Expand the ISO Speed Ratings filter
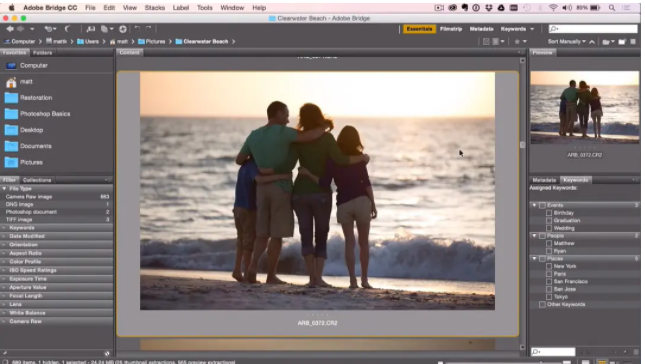The width and height of the screenshot is (645, 364). click(4, 270)
